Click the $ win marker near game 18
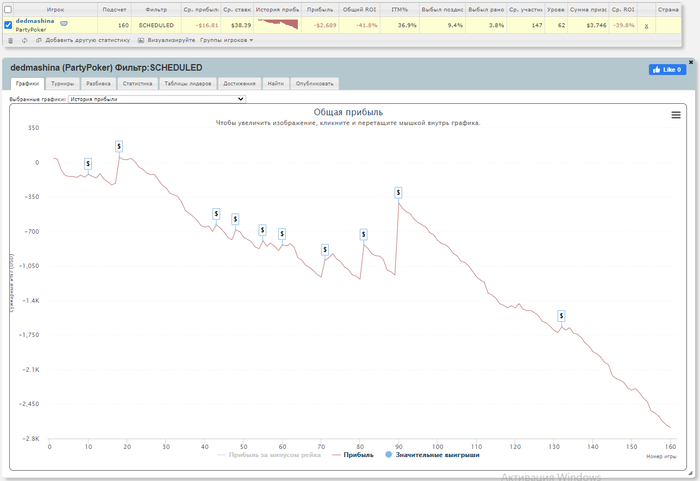 pyautogui.click(x=119, y=146)
